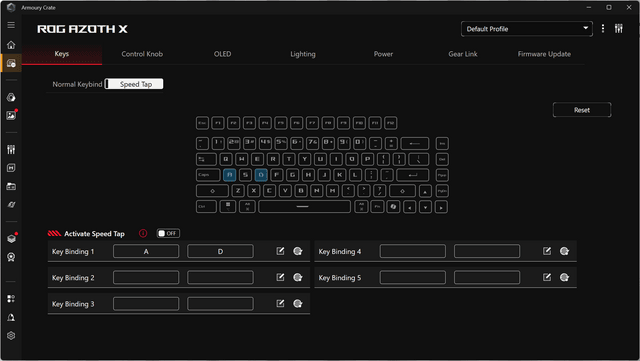
Task: Expand the Default Profile dropdown
Action: pyautogui.click(x=527, y=29)
